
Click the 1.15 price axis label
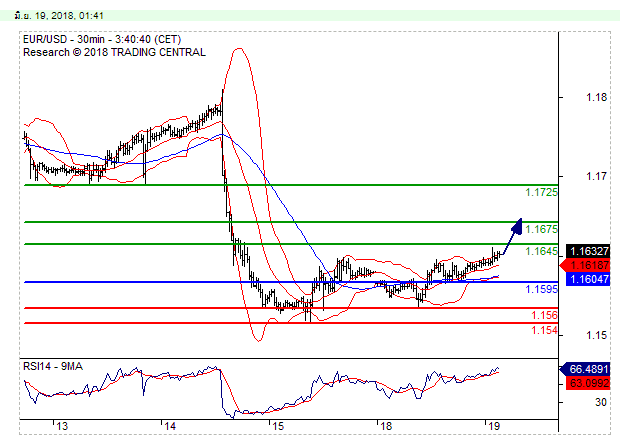tap(596, 335)
